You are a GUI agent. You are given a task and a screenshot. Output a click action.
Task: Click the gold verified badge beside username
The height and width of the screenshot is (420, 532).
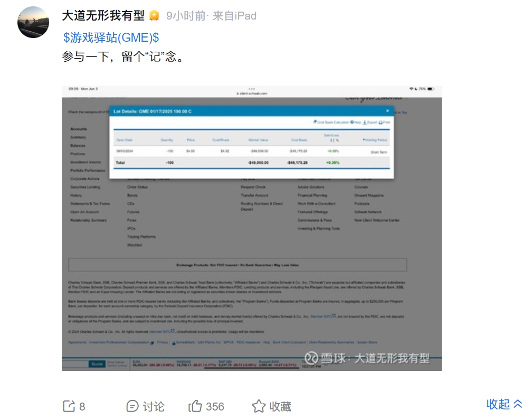pyautogui.click(x=154, y=16)
